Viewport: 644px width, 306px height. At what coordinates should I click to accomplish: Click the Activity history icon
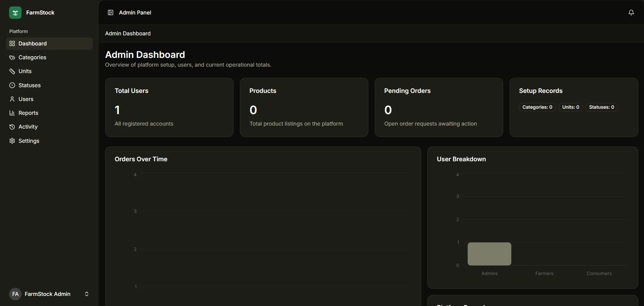pos(12,127)
